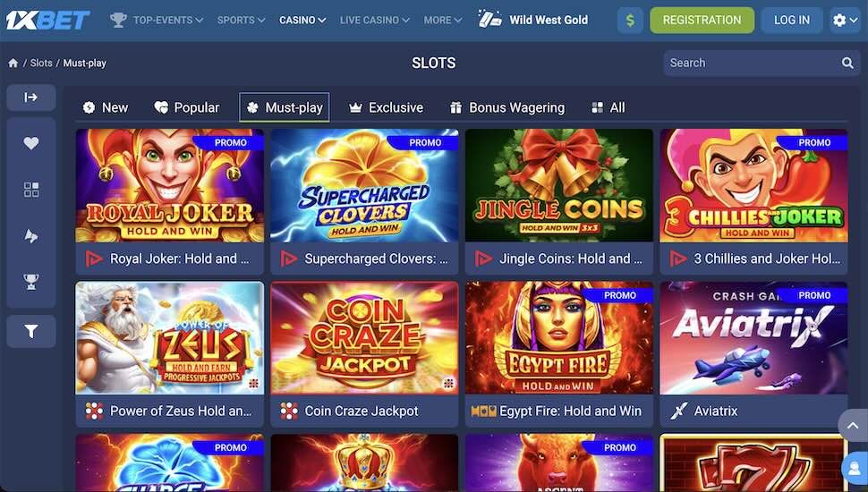This screenshot has width=868, height=492.
Task: Click the green Registration button
Action: pyautogui.click(x=702, y=21)
